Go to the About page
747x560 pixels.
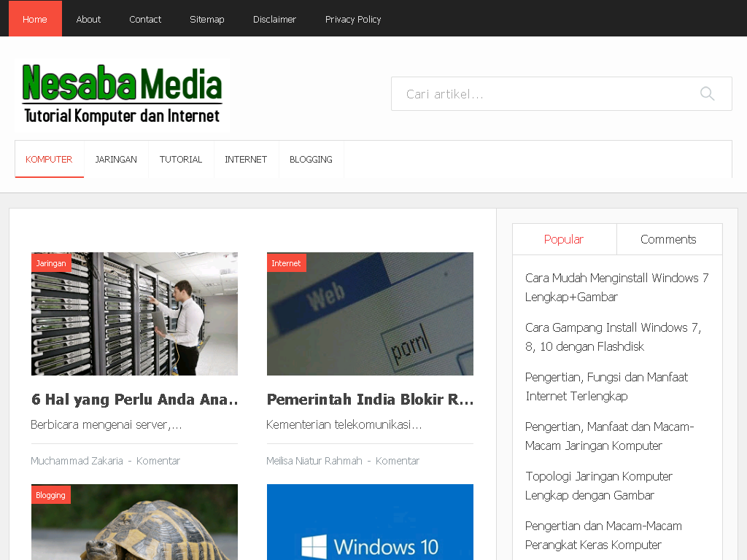(x=88, y=19)
